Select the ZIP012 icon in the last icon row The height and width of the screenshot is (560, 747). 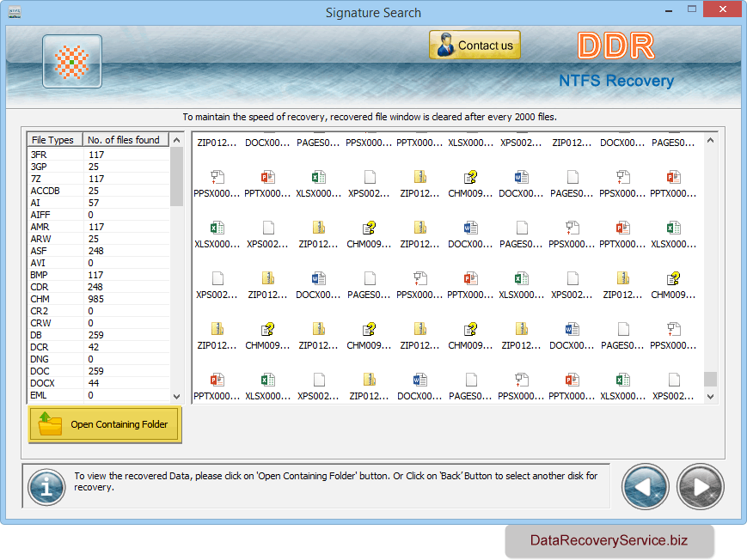click(x=370, y=380)
